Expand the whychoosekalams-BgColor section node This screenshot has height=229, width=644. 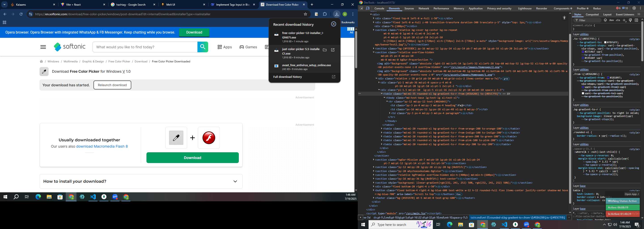pos(374,171)
